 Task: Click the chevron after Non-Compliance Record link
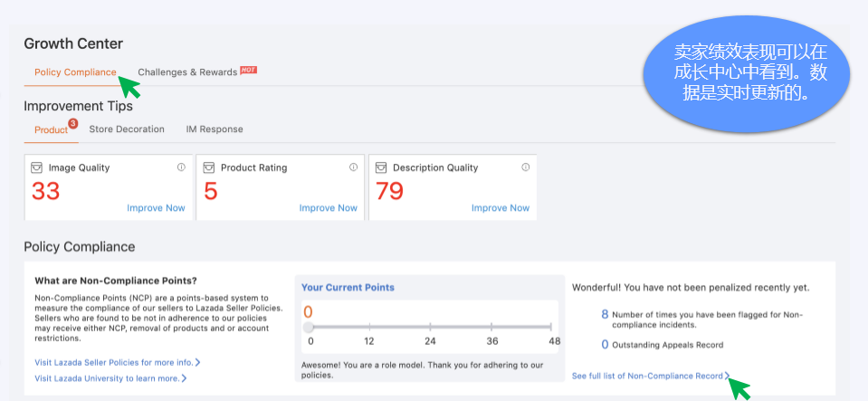[x=727, y=376]
